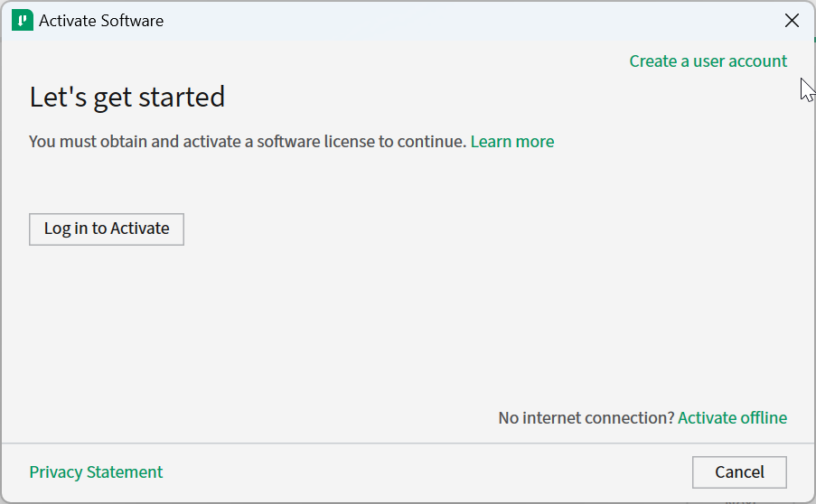Screen dimensions: 816x504
Task: Begin offline license activation
Action: coord(732,417)
